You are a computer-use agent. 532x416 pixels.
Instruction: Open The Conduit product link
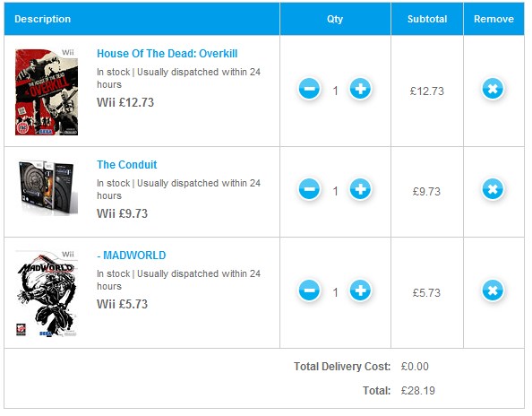[x=127, y=165]
